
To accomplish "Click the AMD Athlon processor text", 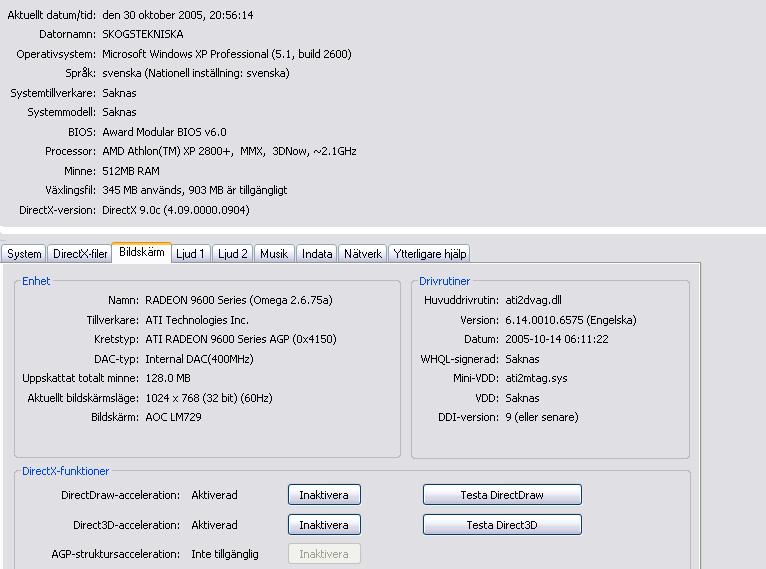I will click(229, 151).
